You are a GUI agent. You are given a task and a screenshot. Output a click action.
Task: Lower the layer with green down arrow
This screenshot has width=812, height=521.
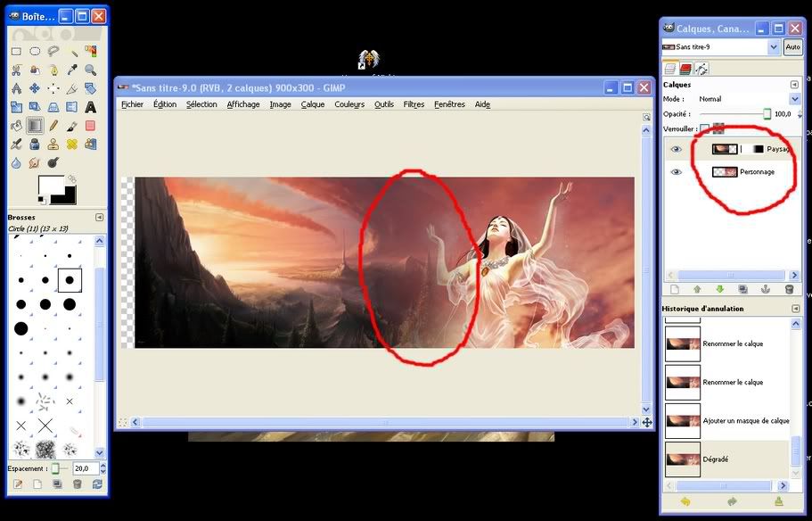pyautogui.click(x=720, y=289)
